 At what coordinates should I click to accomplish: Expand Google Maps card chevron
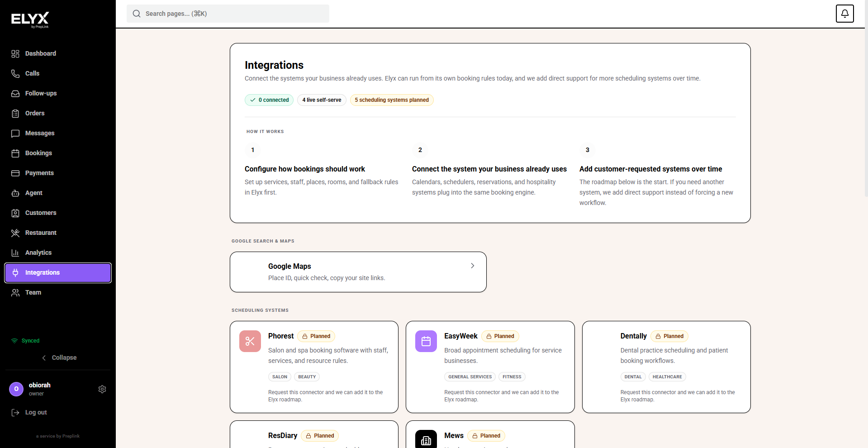pyautogui.click(x=472, y=266)
